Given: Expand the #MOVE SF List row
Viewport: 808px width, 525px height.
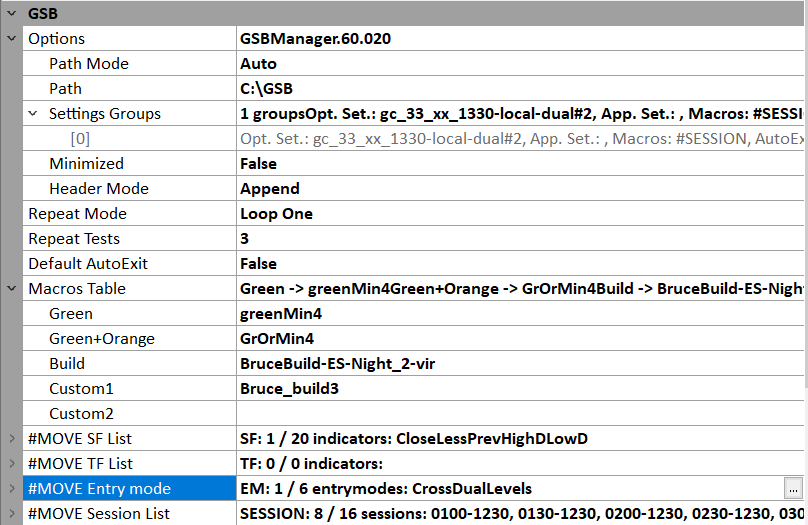Looking at the screenshot, I should 11,439.
